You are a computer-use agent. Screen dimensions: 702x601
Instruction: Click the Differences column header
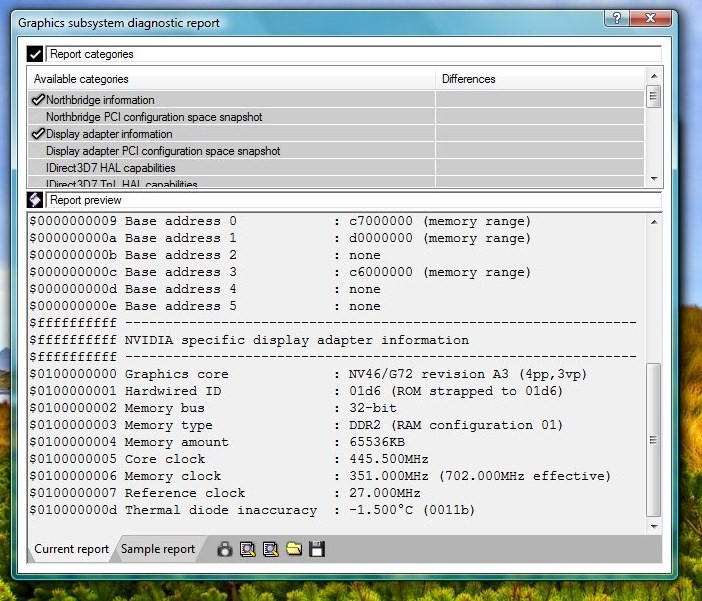pos(540,79)
